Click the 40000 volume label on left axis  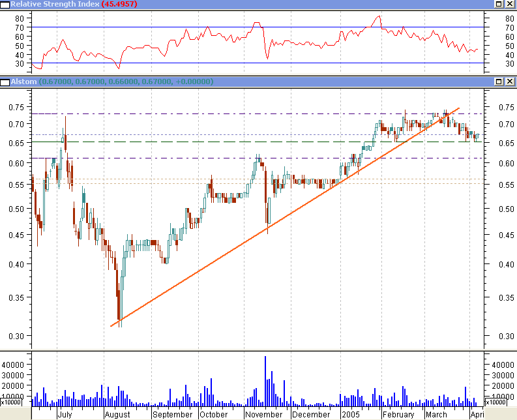(13, 365)
